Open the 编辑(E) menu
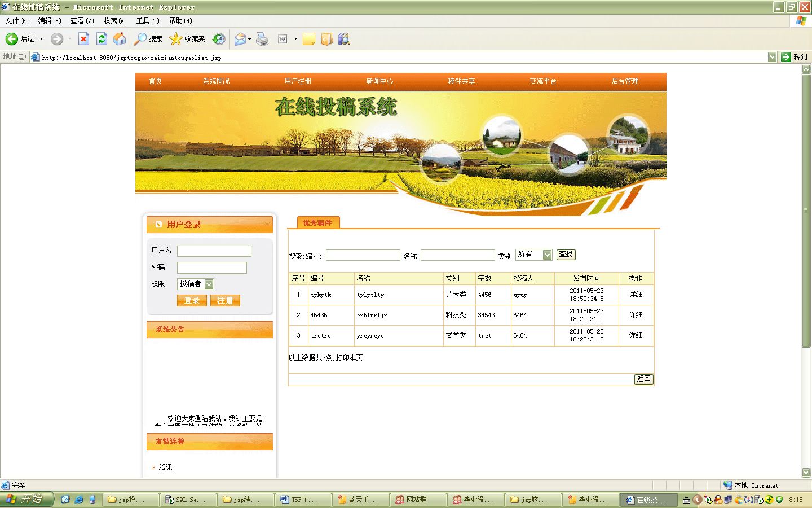 click(x=50, y=21)
